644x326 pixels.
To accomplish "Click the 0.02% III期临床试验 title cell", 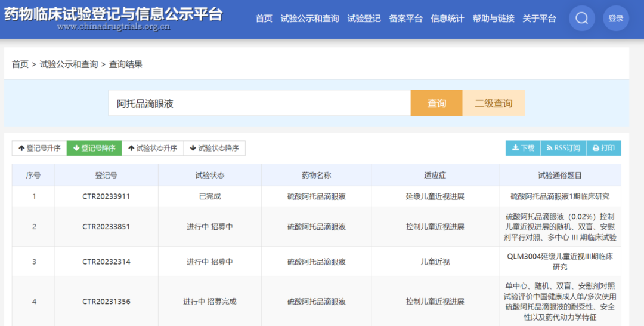I will click(x=560, y=226).
